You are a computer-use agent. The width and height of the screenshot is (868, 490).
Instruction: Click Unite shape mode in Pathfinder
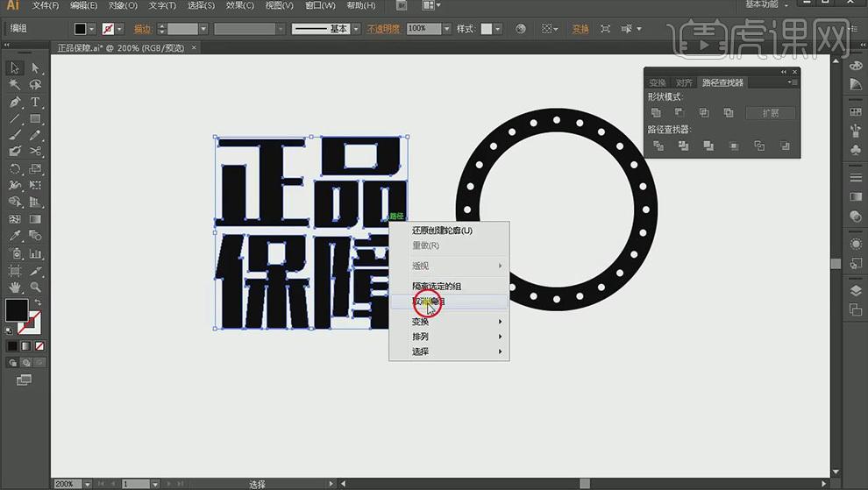pyautogui.click(x=656, y=113)
